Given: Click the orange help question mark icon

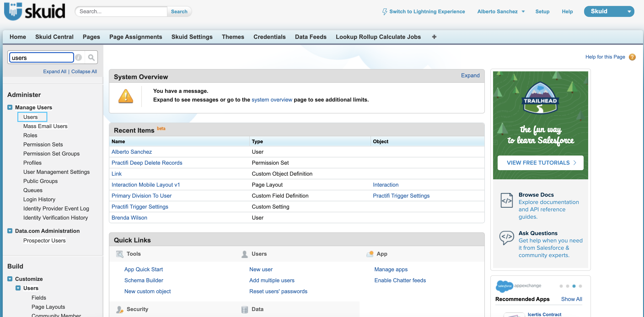Looking at the screenshot, I should point(632,57).
